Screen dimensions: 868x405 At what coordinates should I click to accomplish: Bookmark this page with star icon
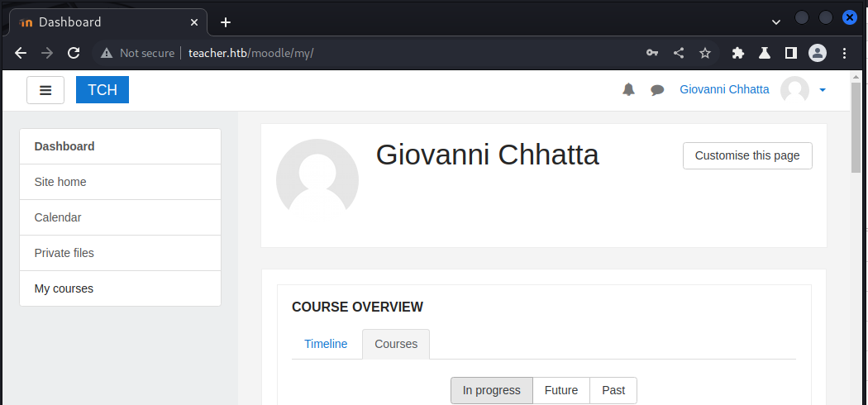click(x=704, y=53)
